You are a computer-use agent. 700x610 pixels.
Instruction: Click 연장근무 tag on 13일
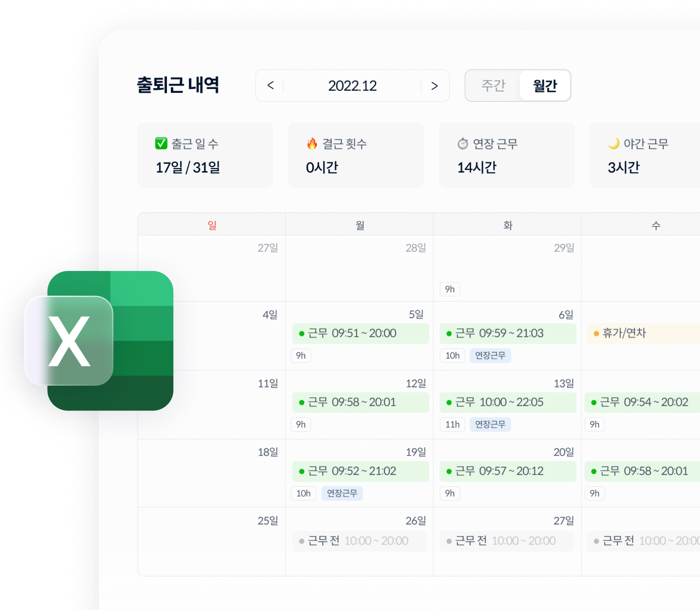click(490, 425)
